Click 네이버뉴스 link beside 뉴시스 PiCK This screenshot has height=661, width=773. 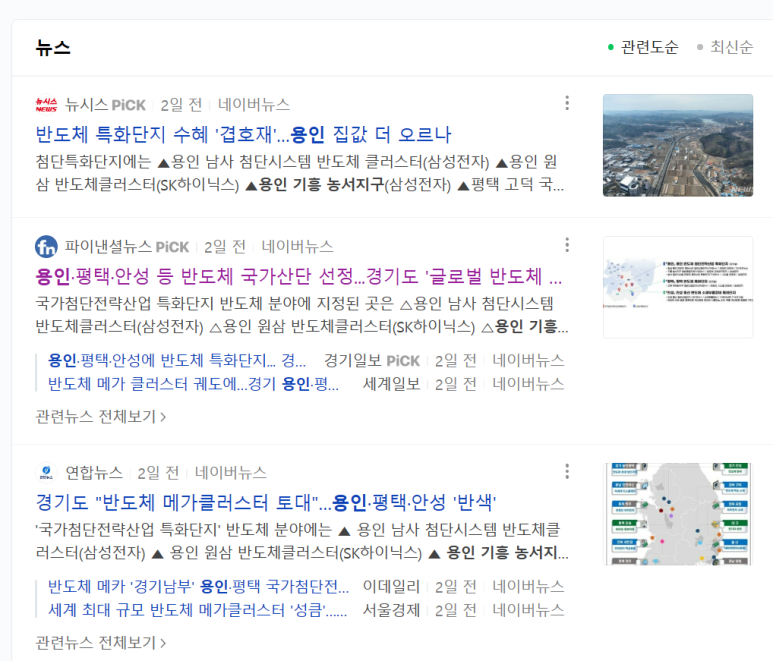point(254,104)
